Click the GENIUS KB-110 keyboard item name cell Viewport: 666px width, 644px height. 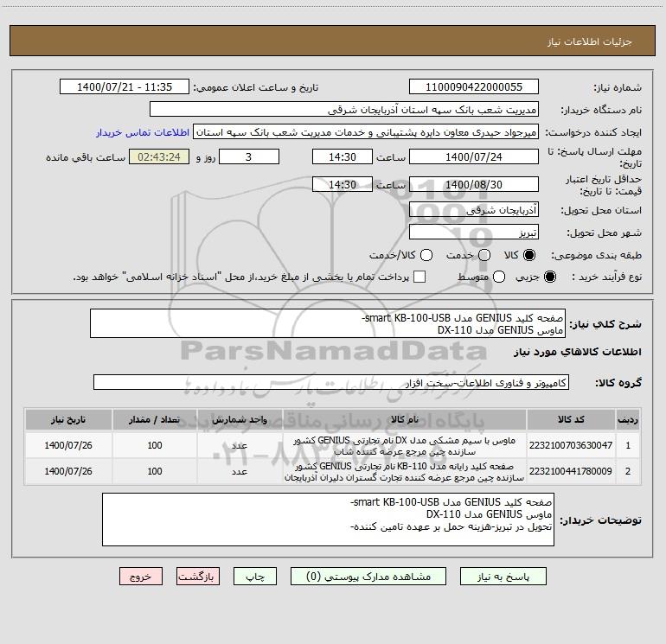[405, 471]
